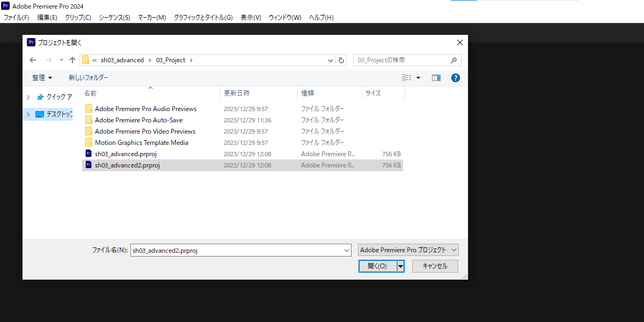Sort by 種類 column header
Image resolution: width=644 pixels, height=322 pixels.
tap(330, 93)
